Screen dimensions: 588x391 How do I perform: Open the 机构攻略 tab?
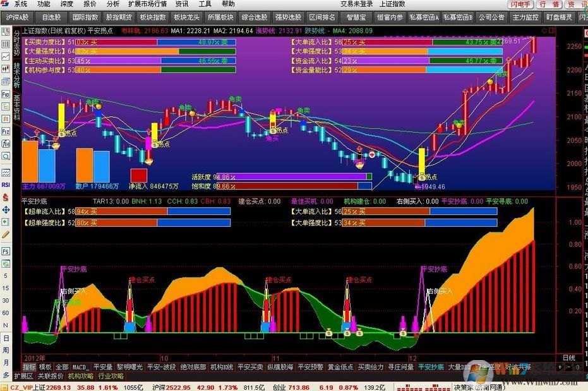pyautogui.click(x=81, y=376)
